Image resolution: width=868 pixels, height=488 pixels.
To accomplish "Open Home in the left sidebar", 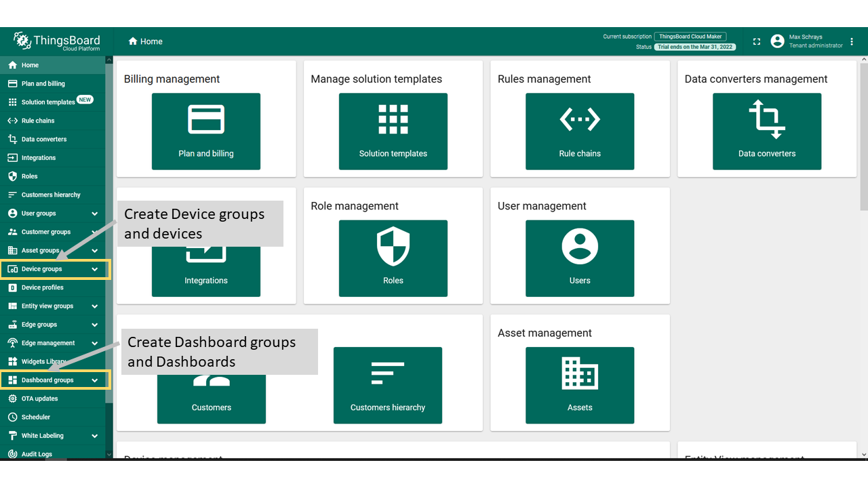I will [x=52, y=65].
